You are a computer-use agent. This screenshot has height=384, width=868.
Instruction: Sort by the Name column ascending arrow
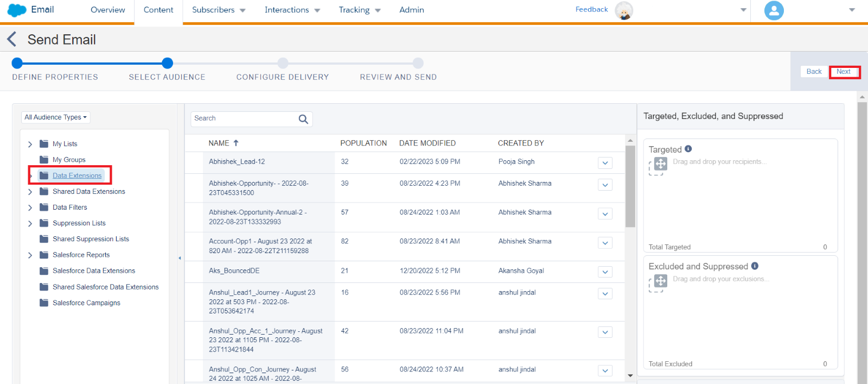[236, 143]
